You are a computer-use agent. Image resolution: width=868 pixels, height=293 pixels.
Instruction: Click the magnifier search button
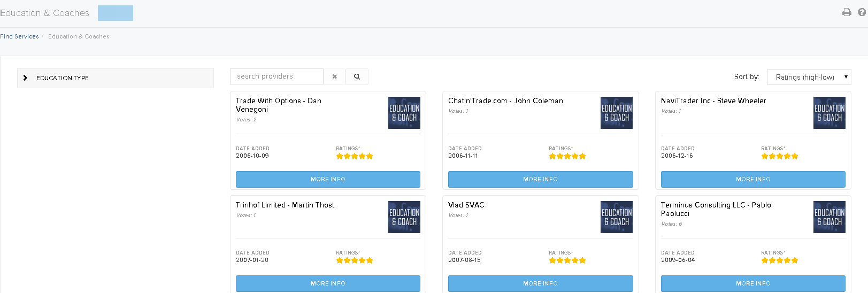[357, 76]
